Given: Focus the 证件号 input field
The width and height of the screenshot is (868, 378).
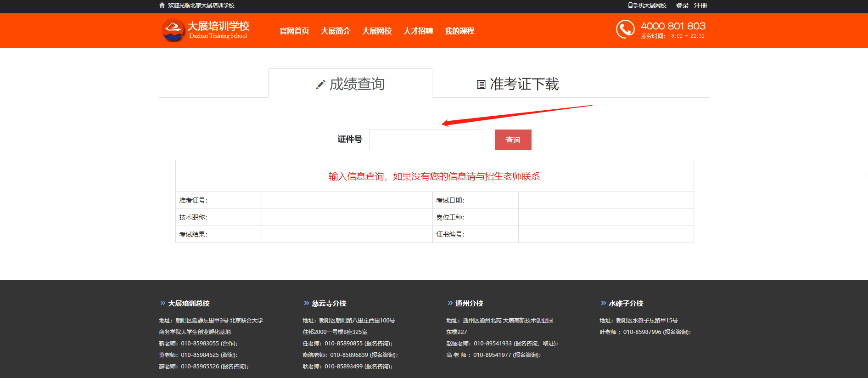Looking at the screenshot, I should tap(426, 140).
